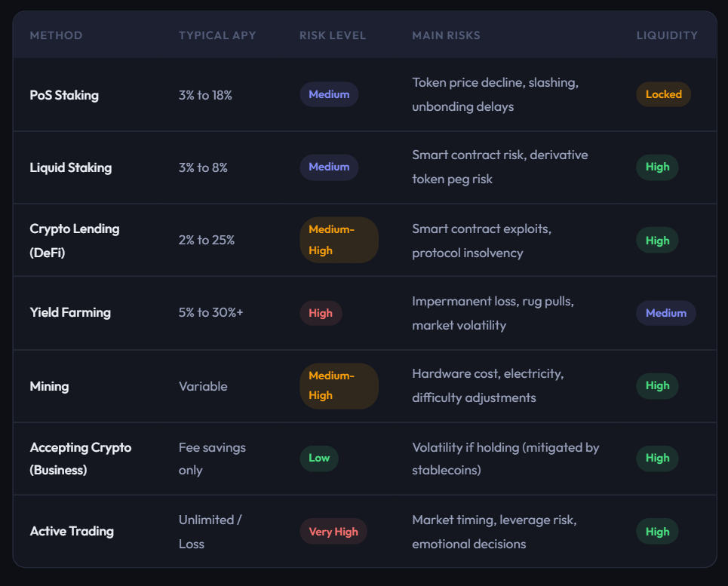The image size is (728, 586).
Task: Select the High liquidity badge for Liquid Staking
Action: pos(657,167)
